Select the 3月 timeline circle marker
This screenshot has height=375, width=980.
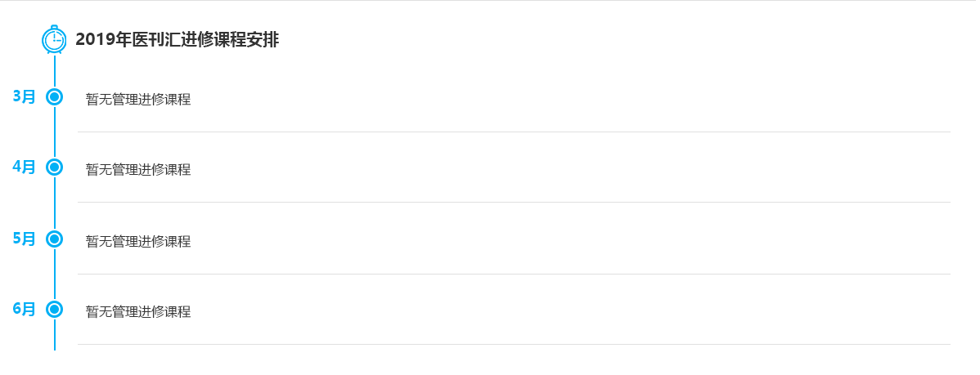(55, 97)
